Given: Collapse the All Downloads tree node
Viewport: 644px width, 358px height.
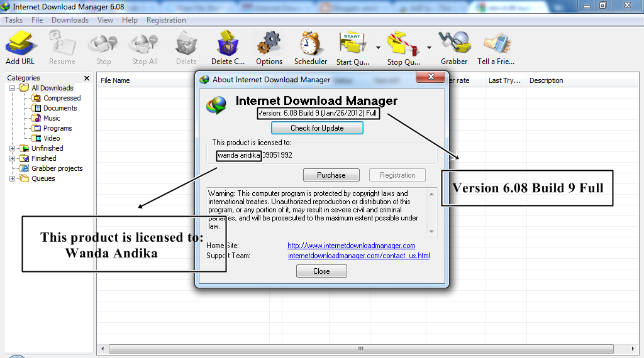Looking at the screenshot, I should coord(13,88).
